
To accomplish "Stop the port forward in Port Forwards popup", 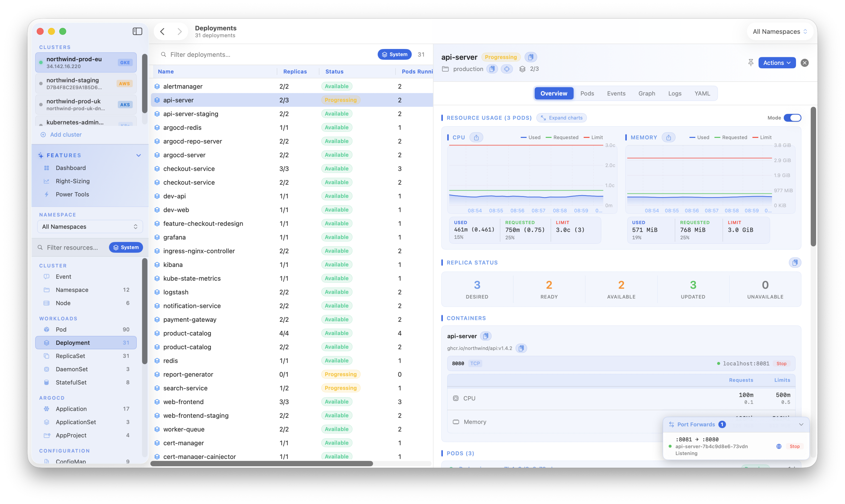I will (x=794, y=446).
